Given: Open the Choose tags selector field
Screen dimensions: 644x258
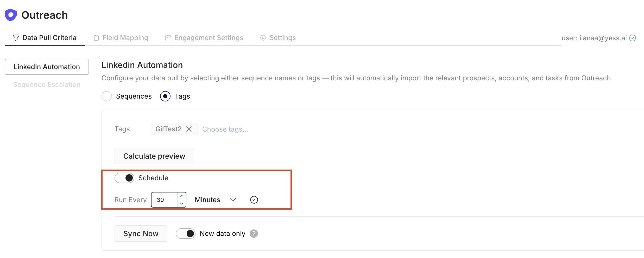Looking at the screenshot, I should click(225, 129).
